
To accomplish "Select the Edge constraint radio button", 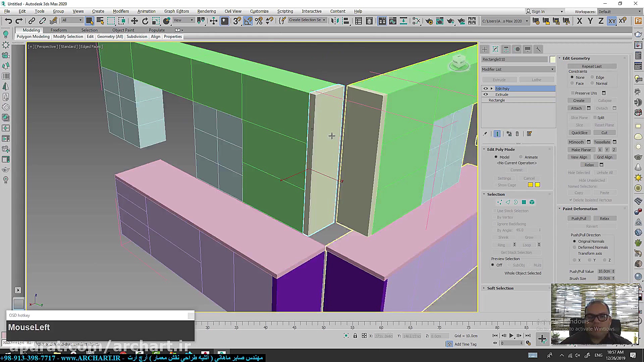I will click(592, 77).
